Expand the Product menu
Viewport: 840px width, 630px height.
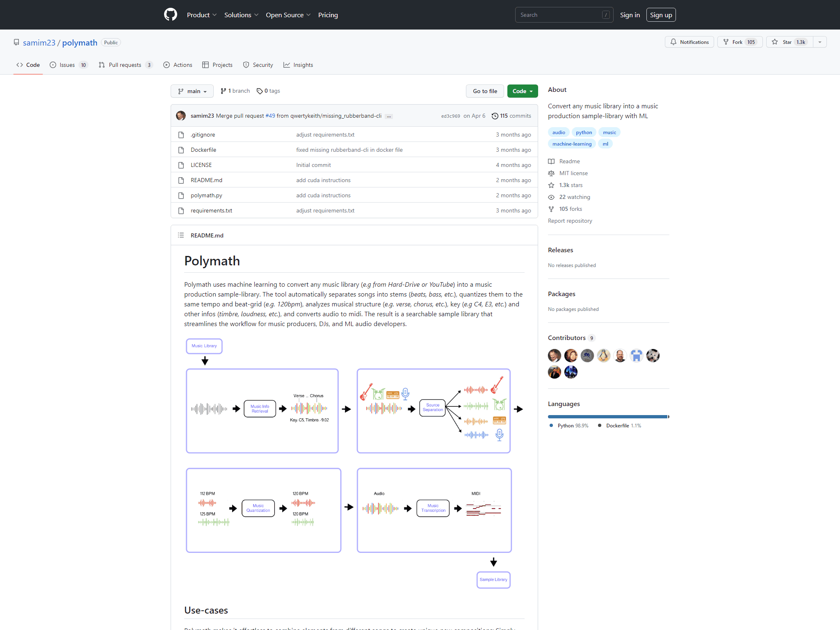point(201,15)
